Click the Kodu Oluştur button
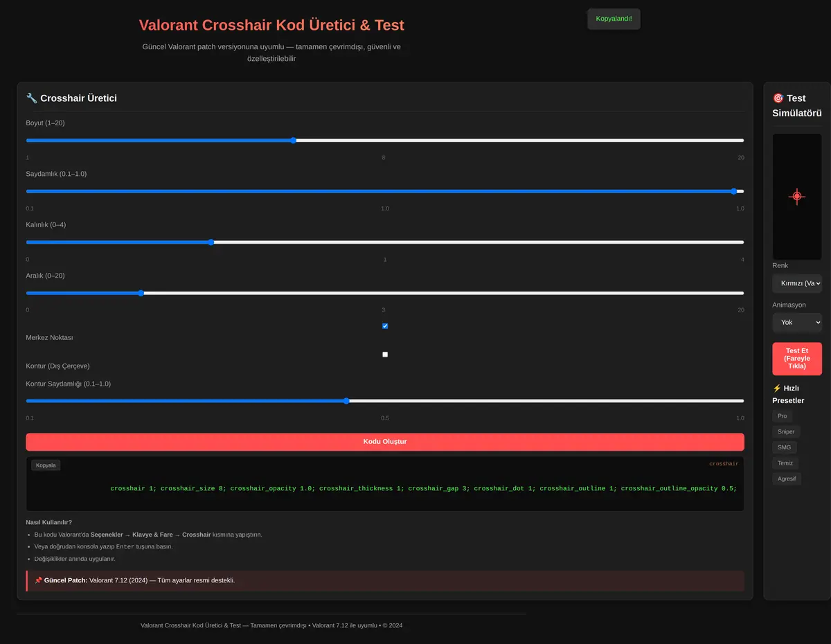Image resolution: width=831 pixels, height=644 pixels. (385, 442)
